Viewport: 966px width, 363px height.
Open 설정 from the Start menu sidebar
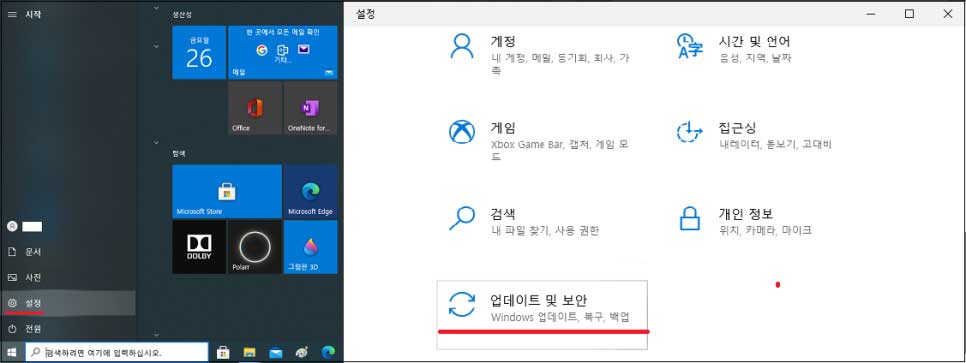click(x=68, y=303)
